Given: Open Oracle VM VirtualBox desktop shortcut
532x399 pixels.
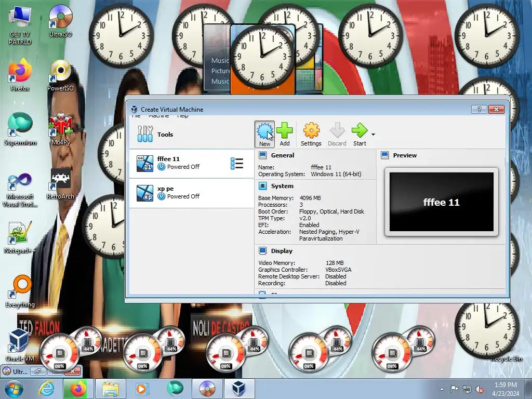Looking at the screenshot, I should pos(20,345).
